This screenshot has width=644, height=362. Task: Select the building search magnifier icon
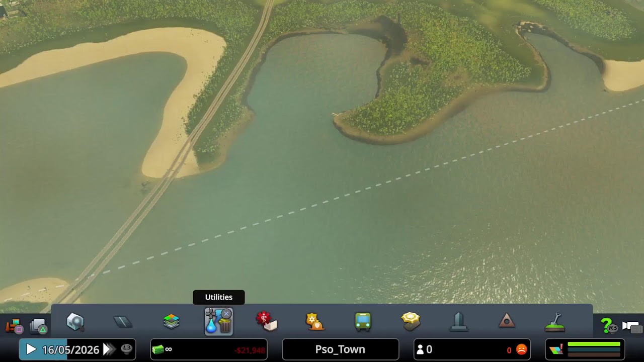75,322
